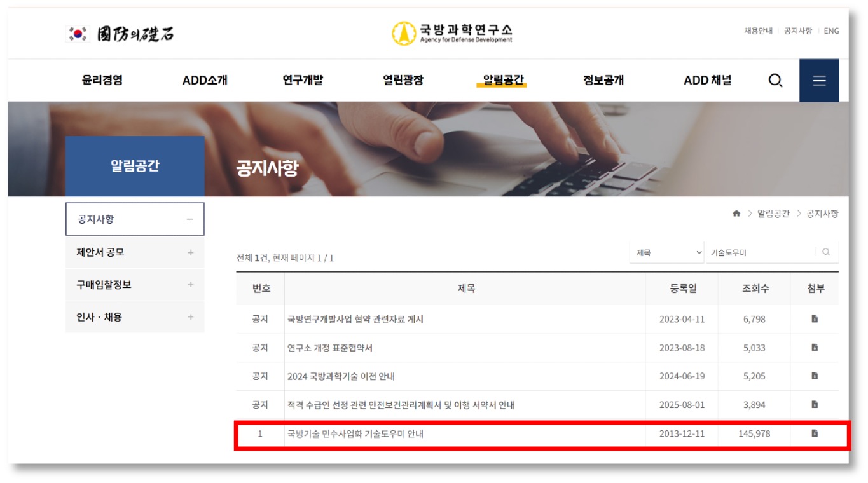Open the ADD 채널 main menu
868x483 pixels.
(x=708, y=80)
